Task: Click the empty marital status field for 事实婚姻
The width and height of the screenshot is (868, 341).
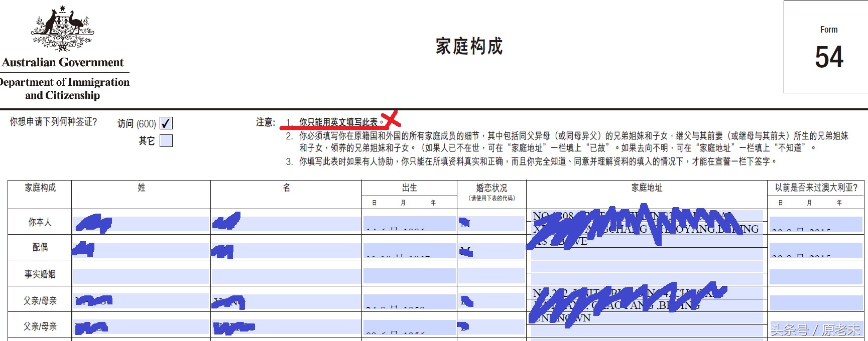Action: pos(491,276)
